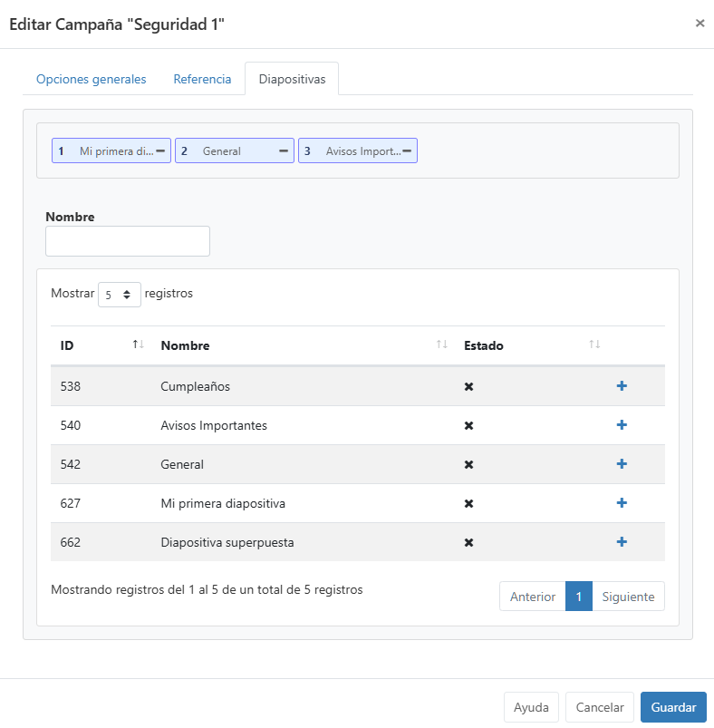714x728 pixels.
Task: Click the dialog title 'Editar Campaña "Seguridad 1"'
Action: click(117, 24)
